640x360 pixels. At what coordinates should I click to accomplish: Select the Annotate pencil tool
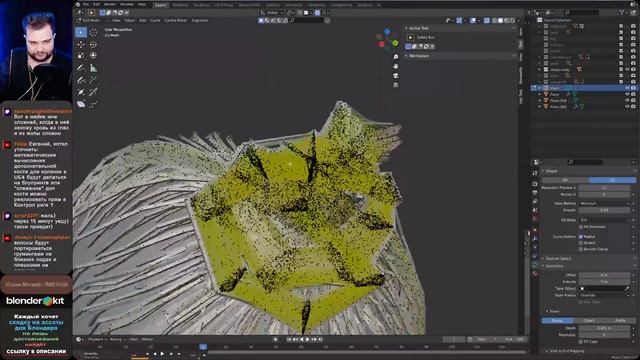point(81,68)
